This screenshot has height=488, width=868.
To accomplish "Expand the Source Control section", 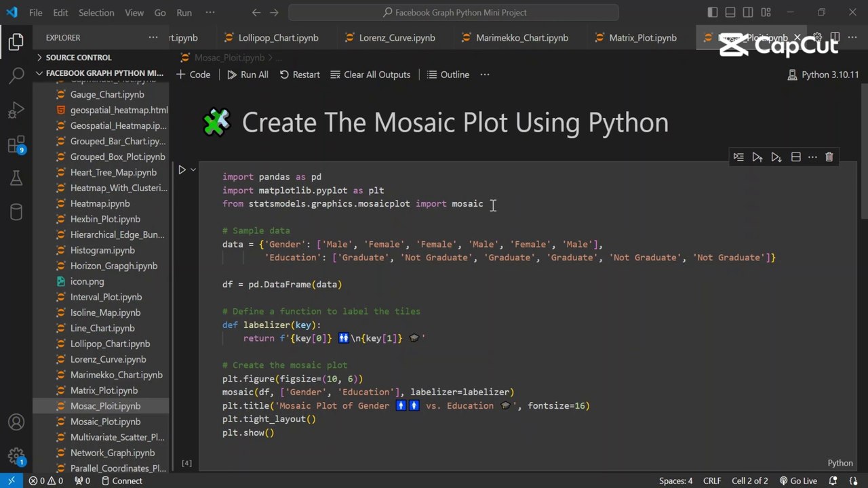I will (x=100, y=58).
